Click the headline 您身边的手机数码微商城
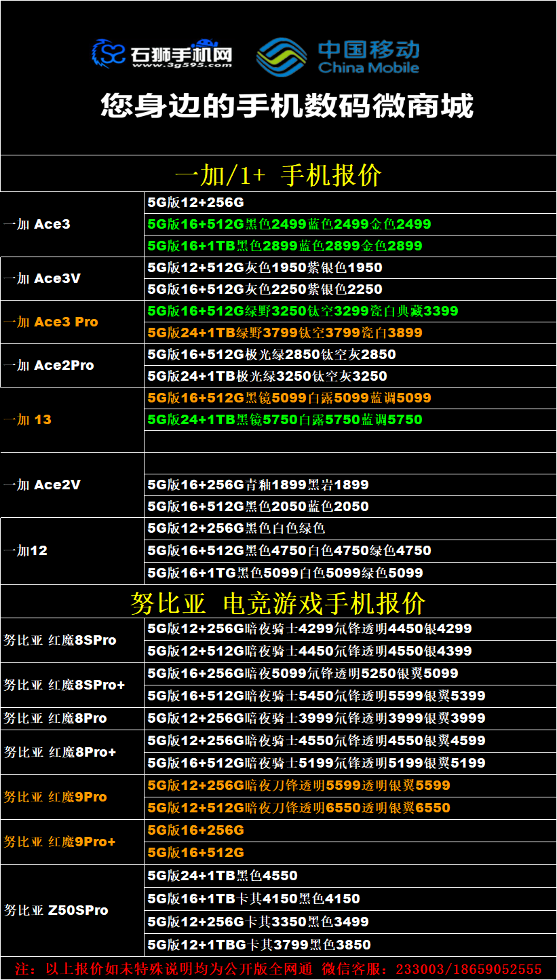Viewport: 557px width, 980px height. [287, 107]
